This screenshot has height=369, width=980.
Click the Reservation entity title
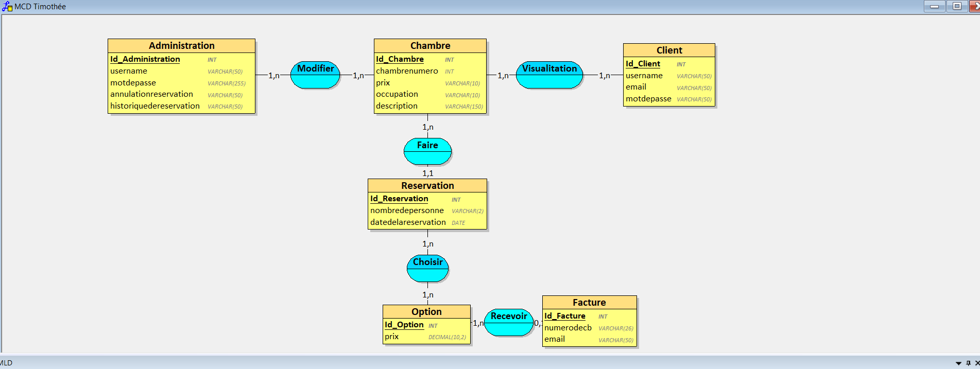point(427,186)
